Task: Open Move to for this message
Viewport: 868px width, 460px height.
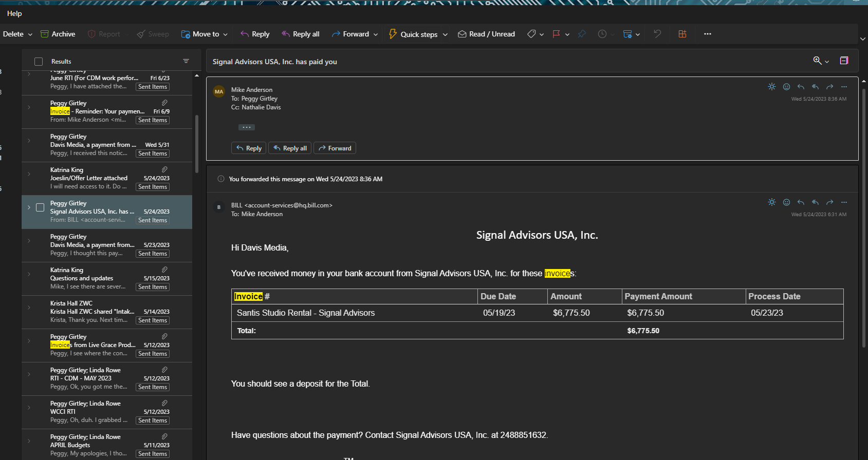Action: (200, 34)
